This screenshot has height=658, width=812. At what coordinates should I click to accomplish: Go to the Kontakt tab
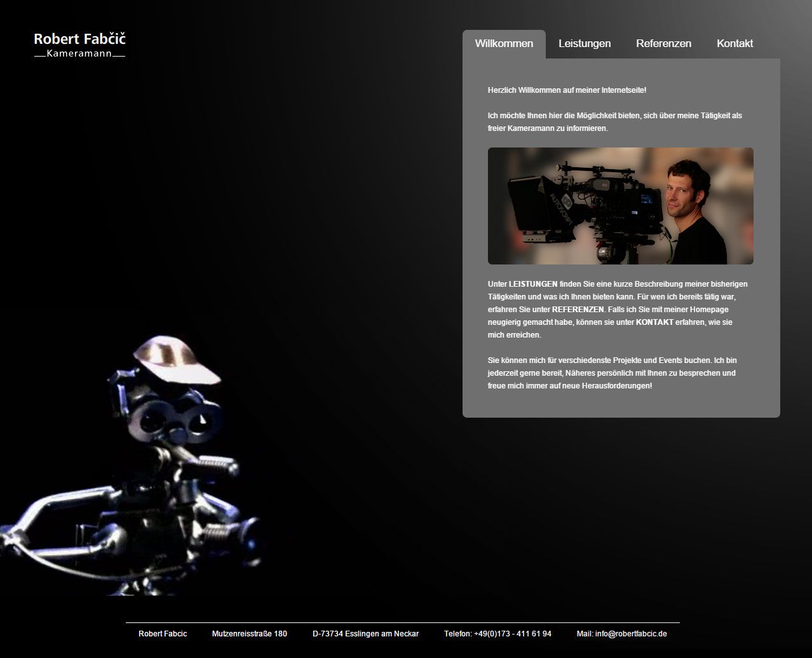(x=734, y=44)
